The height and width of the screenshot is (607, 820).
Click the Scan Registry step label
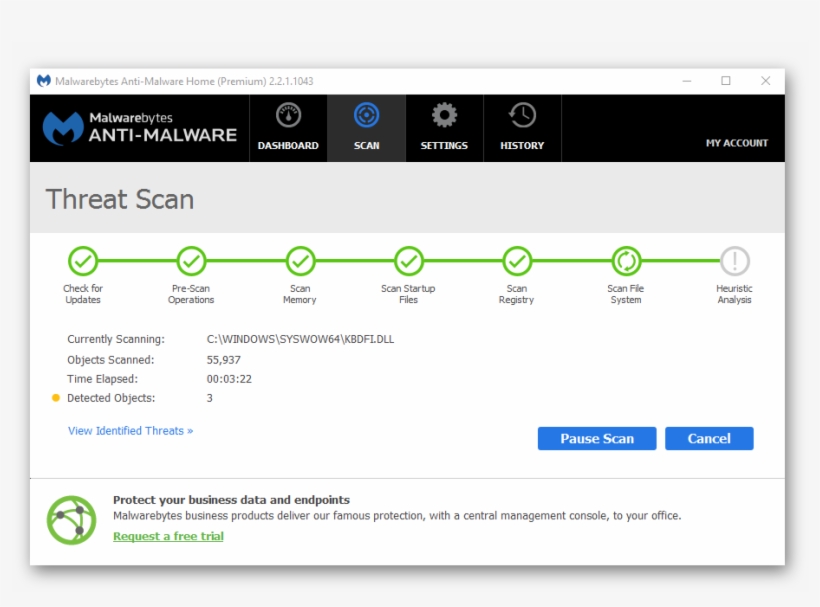pyautogui.click(x=516, y=294)
